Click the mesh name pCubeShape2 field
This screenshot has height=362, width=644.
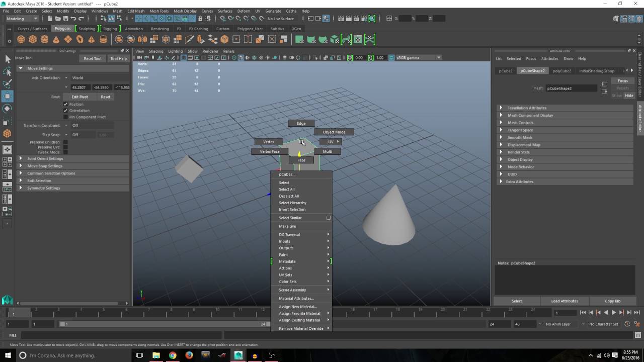click(x=571, y=88)
